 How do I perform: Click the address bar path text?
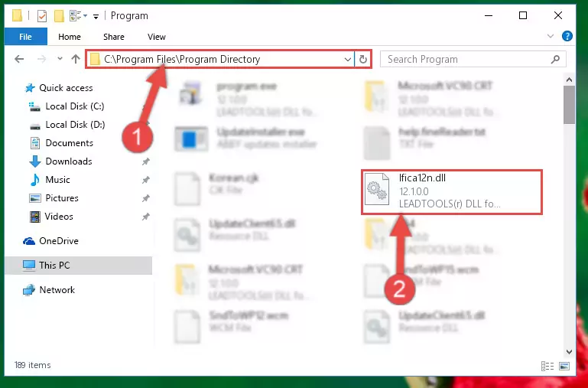(182, 59)
